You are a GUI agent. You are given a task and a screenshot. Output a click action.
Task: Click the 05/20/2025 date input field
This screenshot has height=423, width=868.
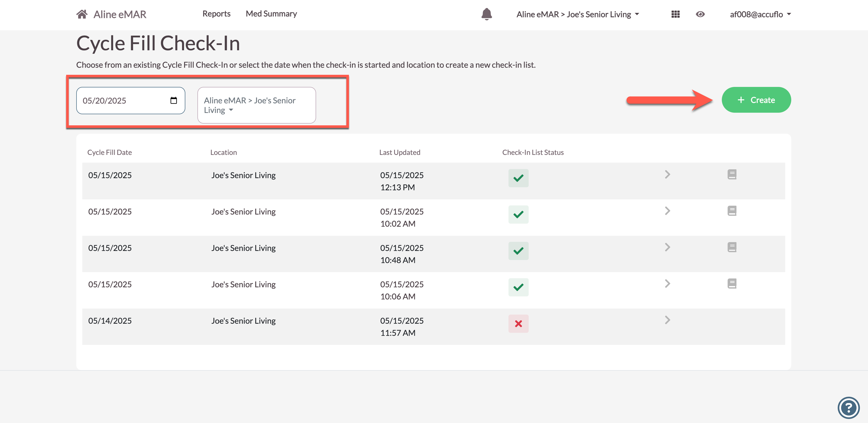pos(121,101)
